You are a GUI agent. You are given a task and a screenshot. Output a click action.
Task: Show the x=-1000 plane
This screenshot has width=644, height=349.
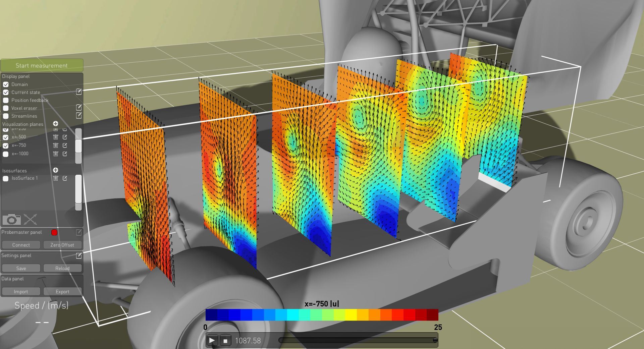click(x=6, y=154)
